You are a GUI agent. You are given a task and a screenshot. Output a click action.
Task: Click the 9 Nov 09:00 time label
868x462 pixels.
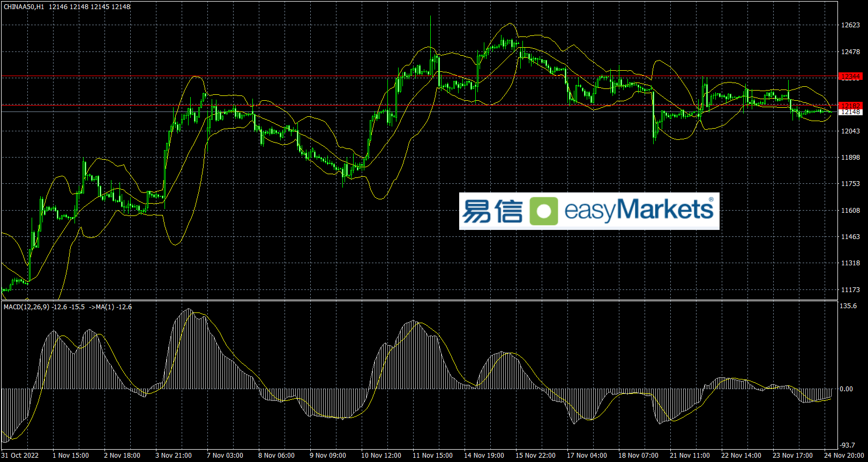tap(328, 456)
